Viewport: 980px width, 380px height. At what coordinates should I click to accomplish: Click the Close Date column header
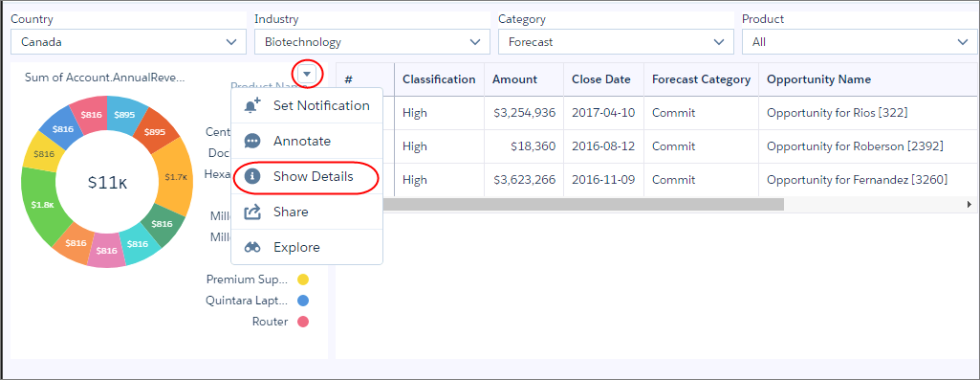603,79
